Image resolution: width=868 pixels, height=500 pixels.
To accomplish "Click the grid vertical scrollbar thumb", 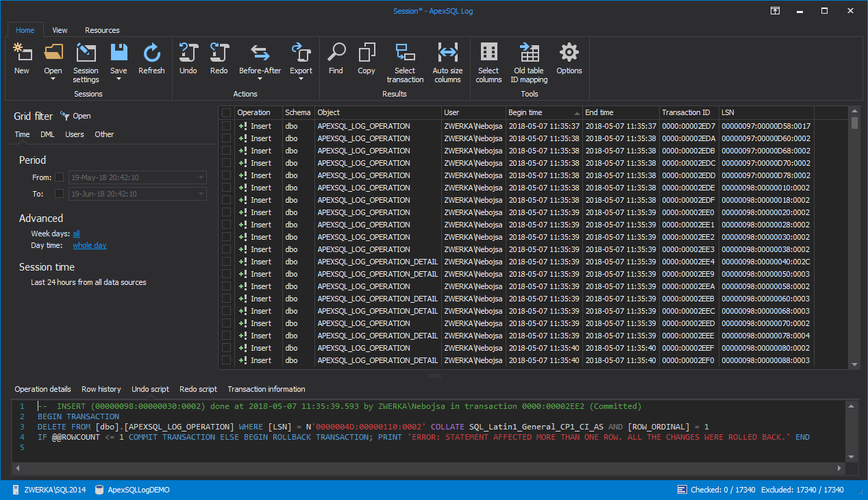I will (854, 123).
